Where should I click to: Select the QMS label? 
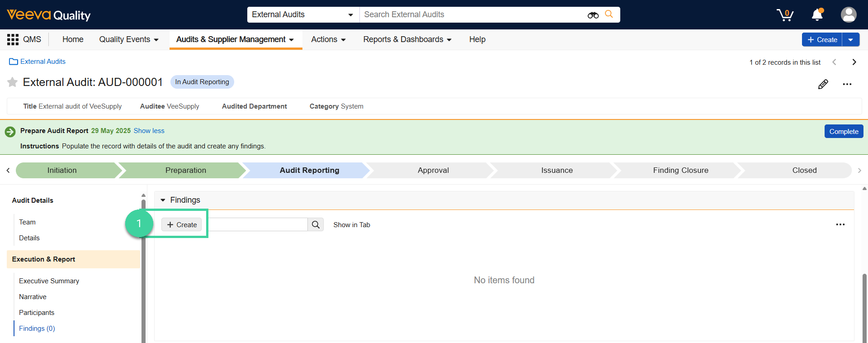click(x=32, y=39)
